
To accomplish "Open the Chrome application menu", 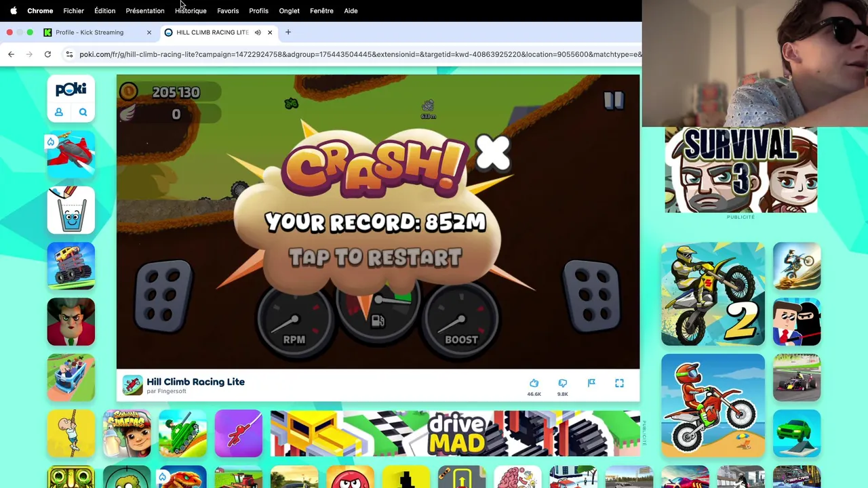I will 40,11.
